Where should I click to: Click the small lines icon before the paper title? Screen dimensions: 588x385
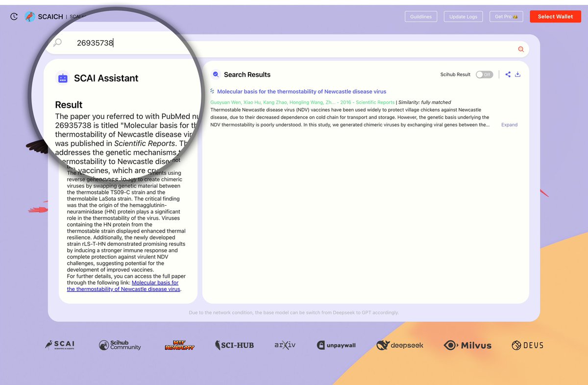point(212,92)
